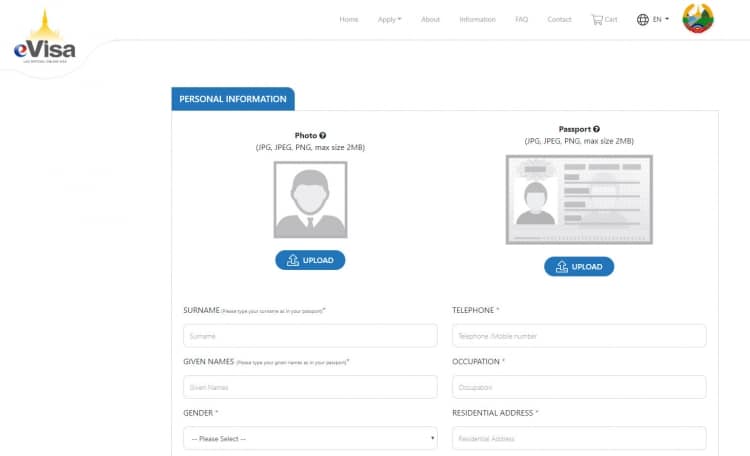The image size is (750, 456).
Task: Open the shopping Cart
Action: point(604,20)
